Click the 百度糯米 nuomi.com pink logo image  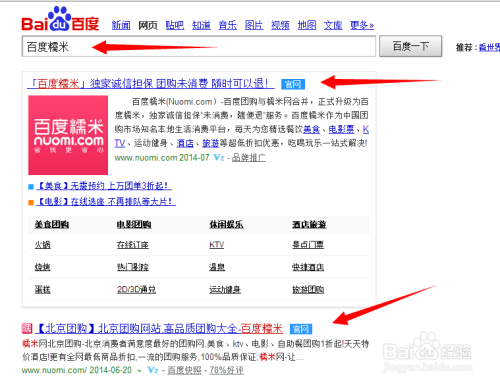tap(68, 135)
